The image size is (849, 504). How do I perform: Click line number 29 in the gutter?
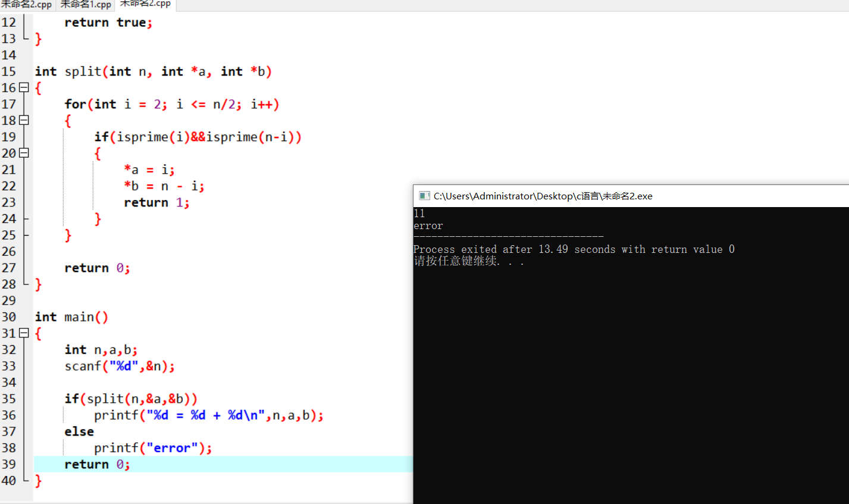coord(9,301)
